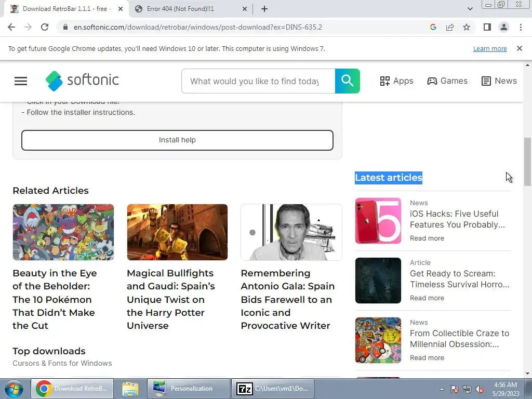Open the taskbar clock and date

(x=506, y=389)
